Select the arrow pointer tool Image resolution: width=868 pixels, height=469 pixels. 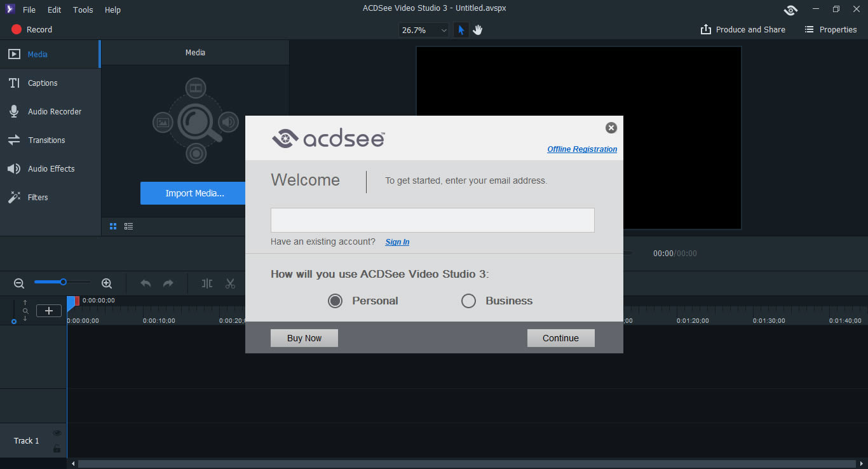click(x=461, y=30)
